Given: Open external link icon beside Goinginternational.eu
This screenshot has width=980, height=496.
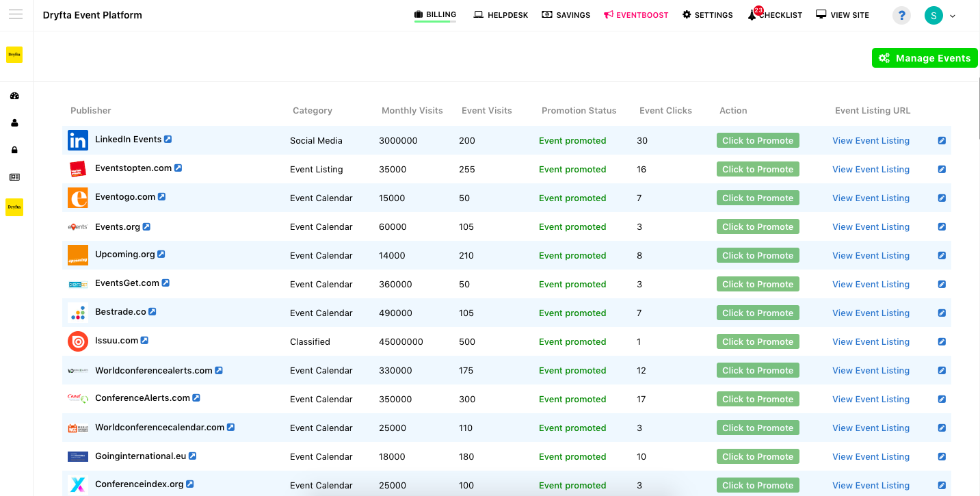Looking at the screenshot, I should 192,455.
